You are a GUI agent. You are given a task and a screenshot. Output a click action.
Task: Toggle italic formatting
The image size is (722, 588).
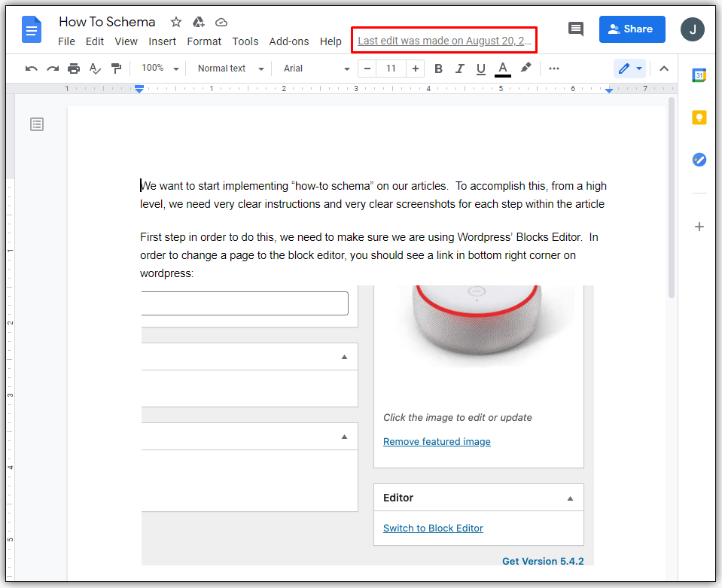460,69
